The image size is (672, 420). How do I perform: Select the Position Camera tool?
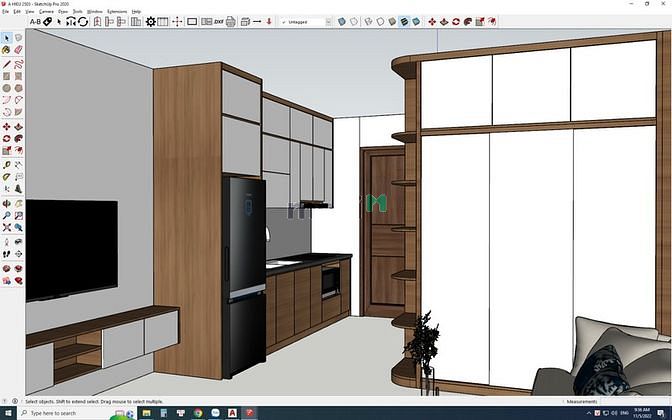pos(6,242)
